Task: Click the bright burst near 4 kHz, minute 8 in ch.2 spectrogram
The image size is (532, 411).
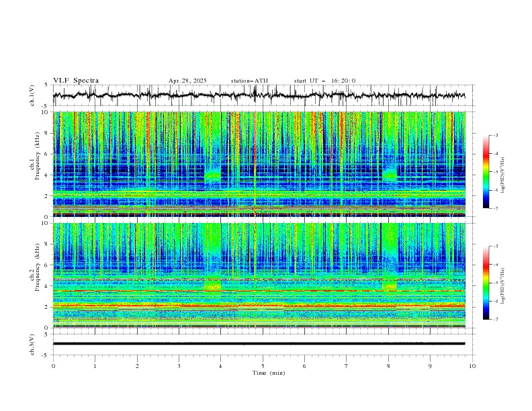Action: click(390, 285)
